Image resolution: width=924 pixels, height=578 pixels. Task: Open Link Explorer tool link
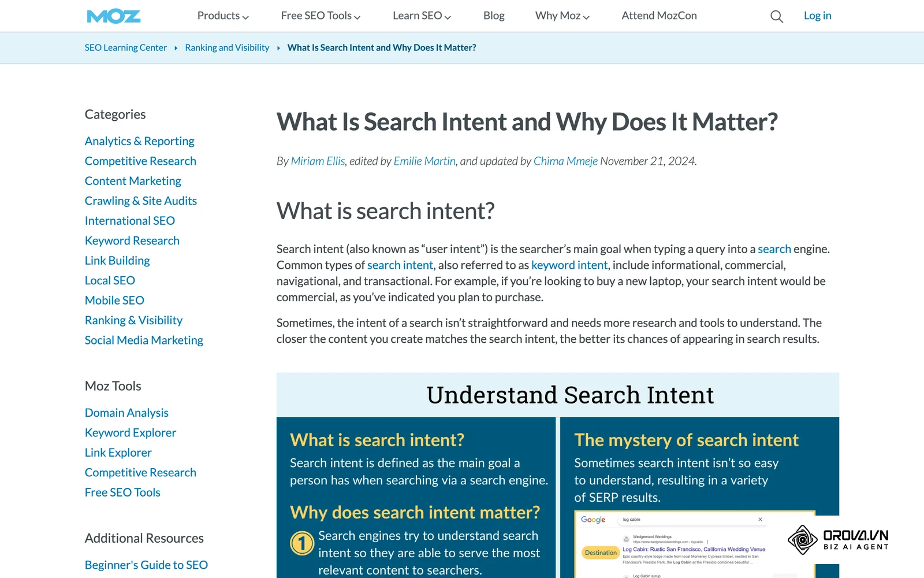point(118,453)
